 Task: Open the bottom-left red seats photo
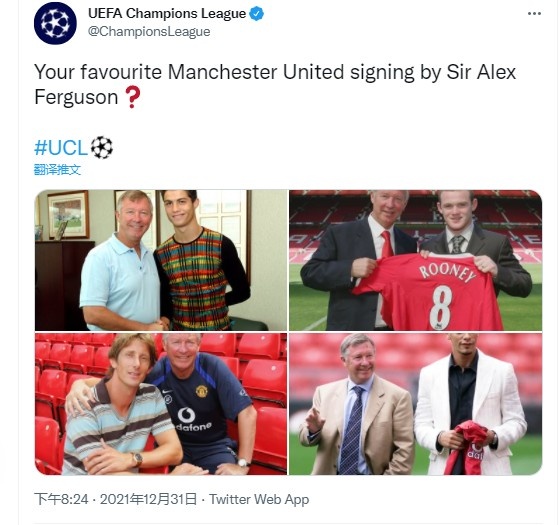[x=161, y=404]
